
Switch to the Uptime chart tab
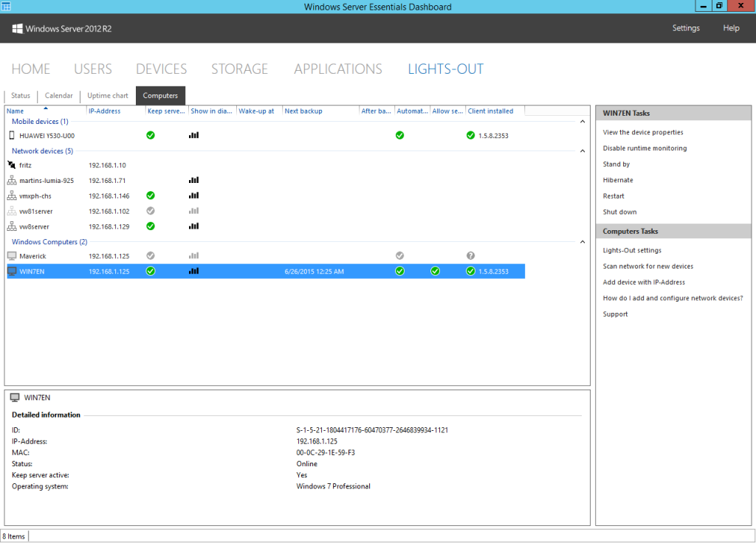pos(107,95)
